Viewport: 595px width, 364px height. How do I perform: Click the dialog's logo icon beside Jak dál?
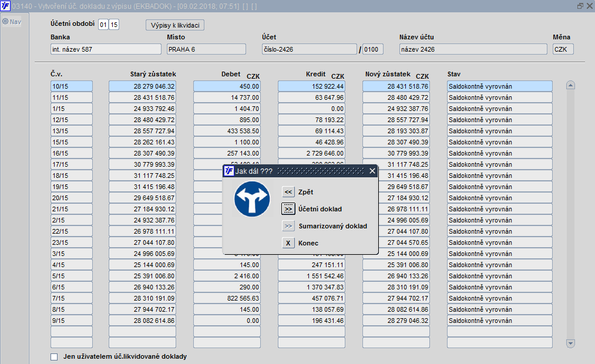(229, 171)
